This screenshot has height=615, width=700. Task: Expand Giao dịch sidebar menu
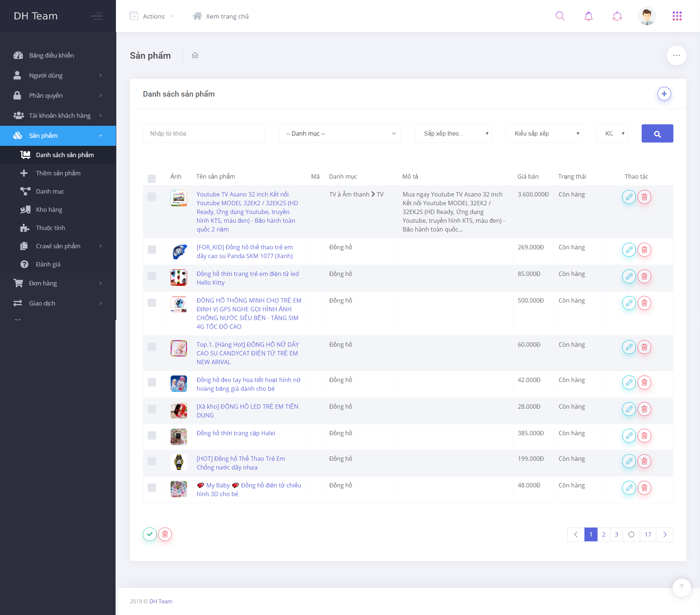58,303
